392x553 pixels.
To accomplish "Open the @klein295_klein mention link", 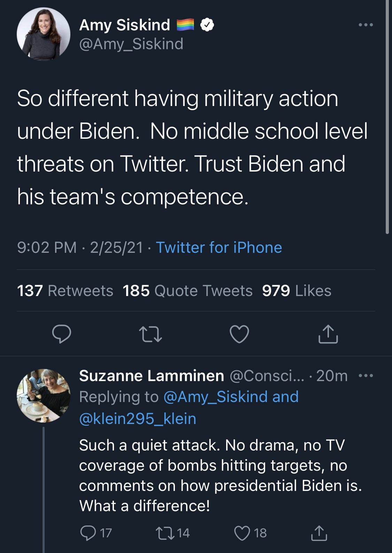I will [x=138, y=418].
